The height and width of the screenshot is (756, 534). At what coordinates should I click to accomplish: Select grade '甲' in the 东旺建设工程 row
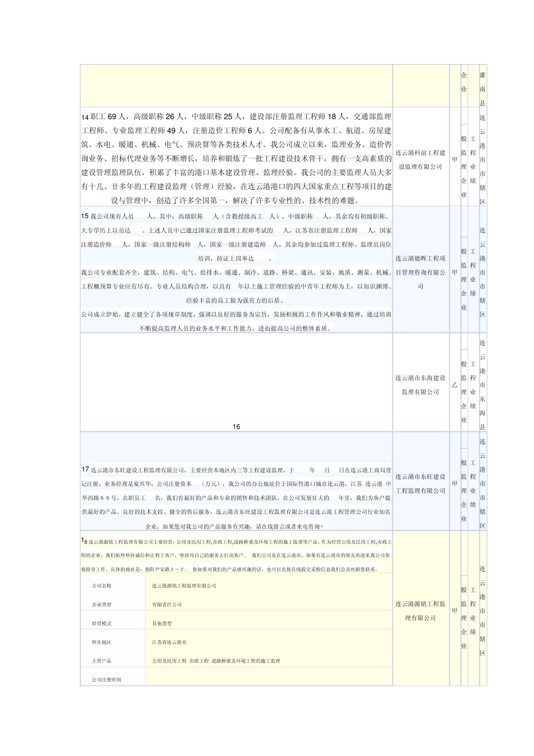coord(454,484)
